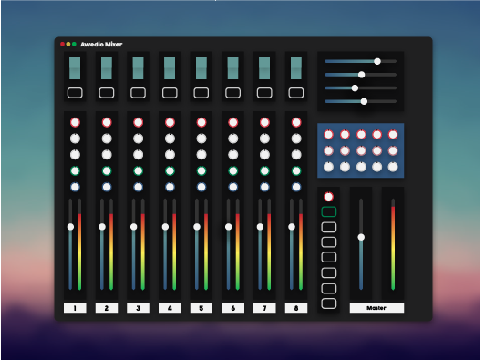This screenshot has height=360, width=480.
Task: Adjust the red knob on channel 3
Action: 138,122
